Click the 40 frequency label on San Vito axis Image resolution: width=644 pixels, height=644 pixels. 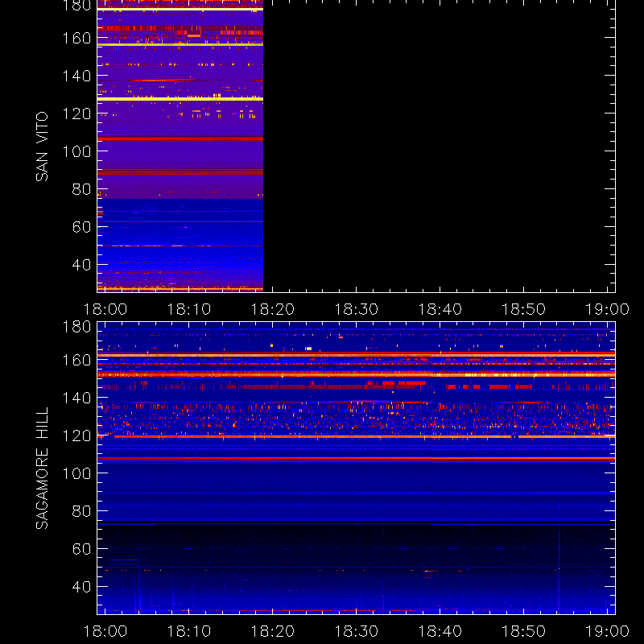81,265
